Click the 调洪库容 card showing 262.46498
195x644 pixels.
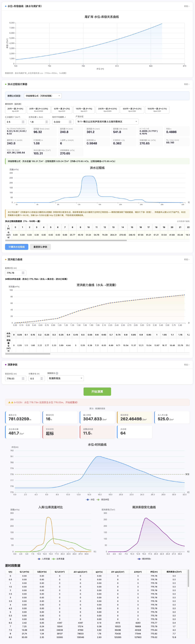[x=135, y=418]
